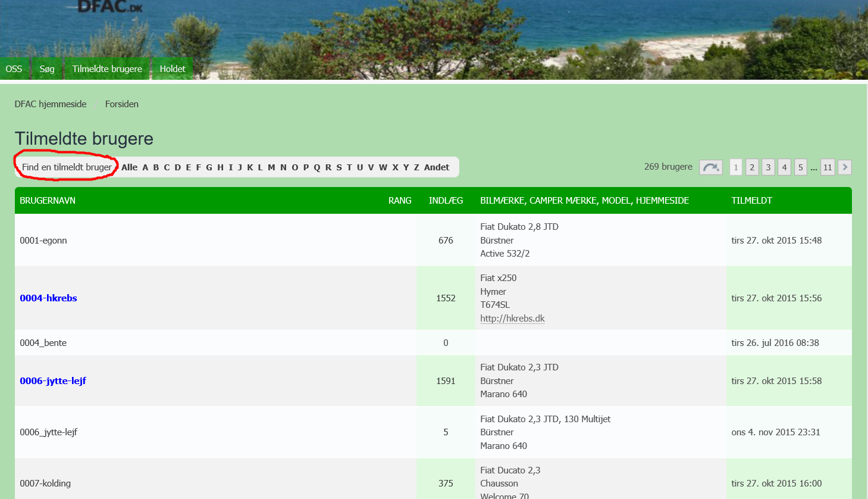
Task: Filter users by letter V
Action: coord(371,167)
